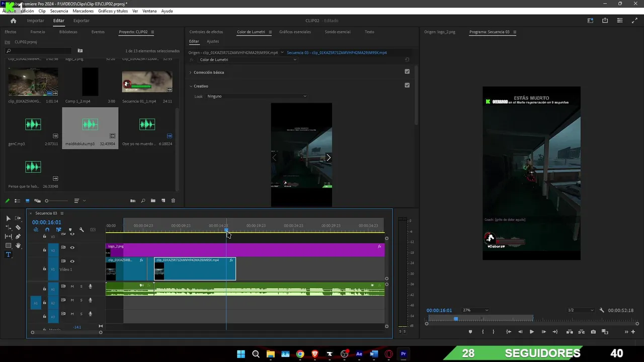
Task: Open Ajustes tab in Lumetri panel
Action: pos(213,41)
